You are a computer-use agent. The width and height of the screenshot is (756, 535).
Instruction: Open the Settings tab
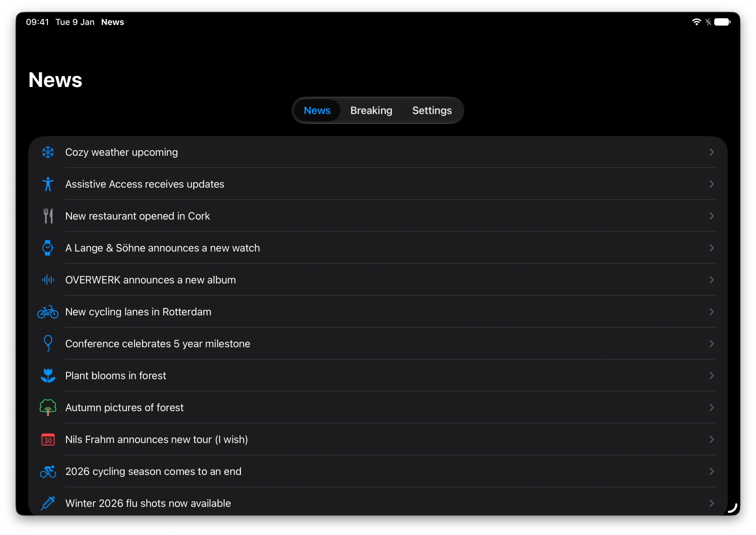pos(432,110)
